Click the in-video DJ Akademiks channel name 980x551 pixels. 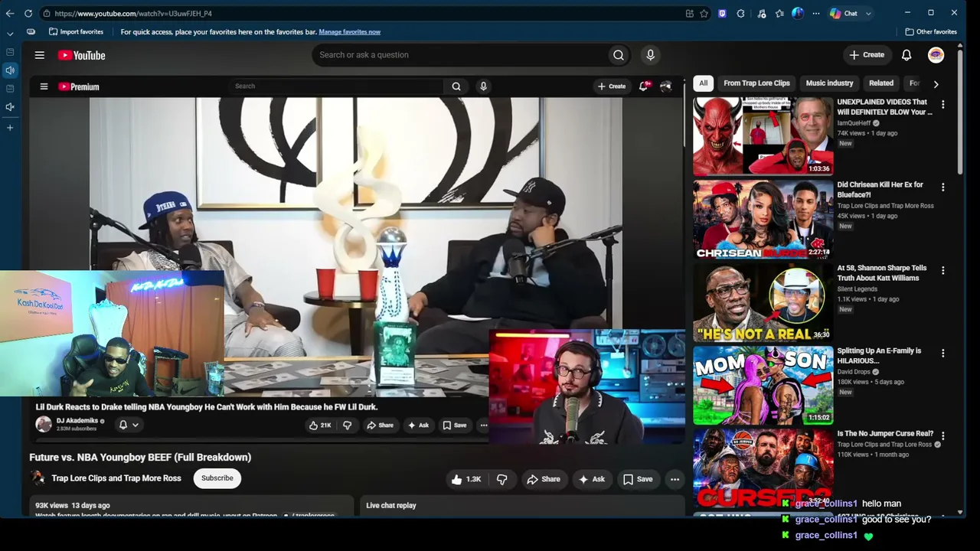pos(77,421)
